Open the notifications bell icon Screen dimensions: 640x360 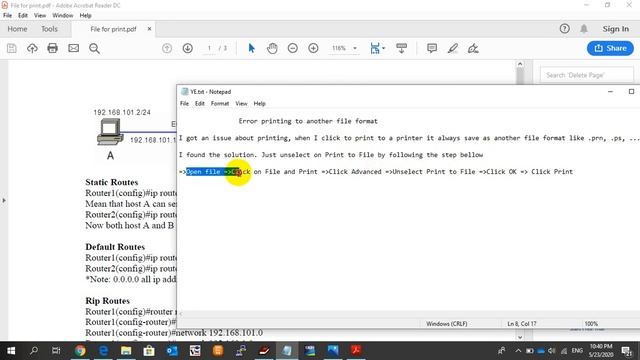[584, 29]
